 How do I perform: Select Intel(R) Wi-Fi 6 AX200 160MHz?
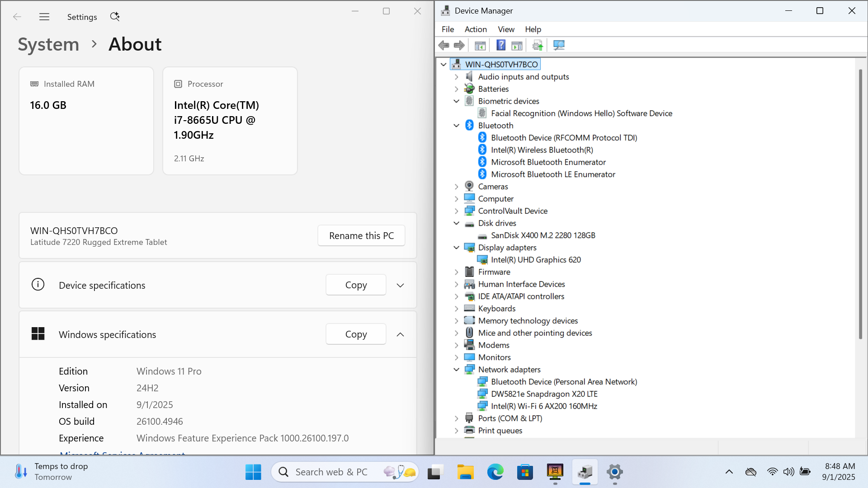click(x=544, y=406)
